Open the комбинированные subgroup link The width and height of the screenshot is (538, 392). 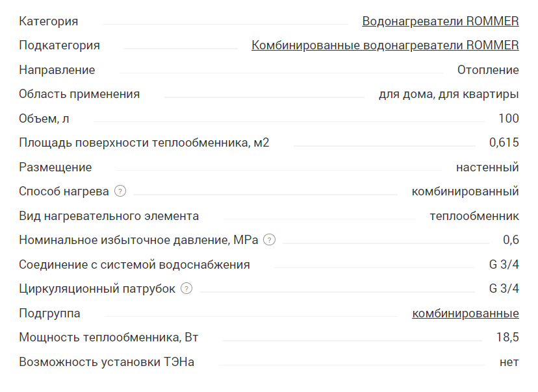(465, 313)
